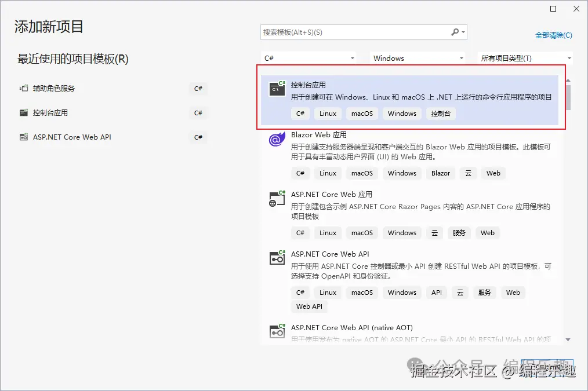Select the ASP.NET Core Web 应用 template title
The image size is (588, 391).
tap(332, 195)
